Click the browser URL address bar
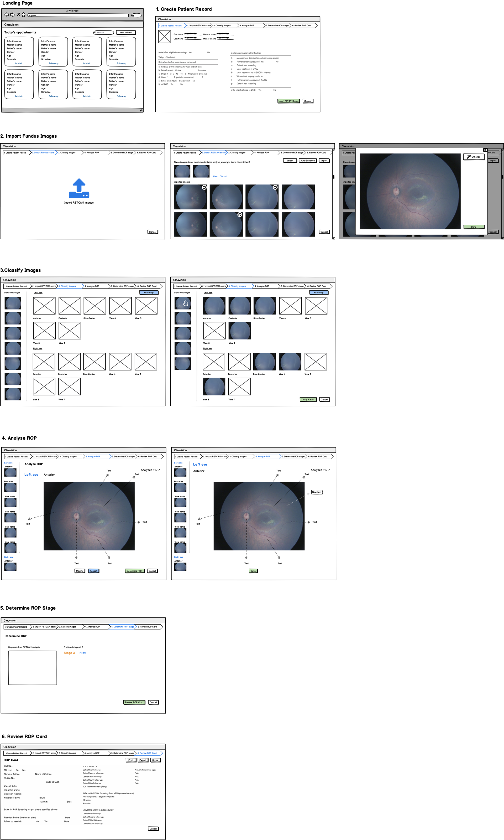The height and width of the screenshot is (840, 504). click(x=78, y=15)
